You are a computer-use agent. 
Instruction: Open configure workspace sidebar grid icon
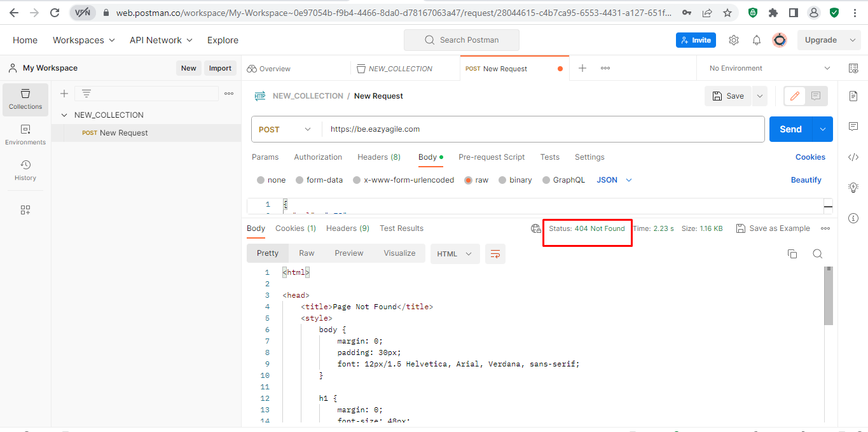tap(25, 210)
